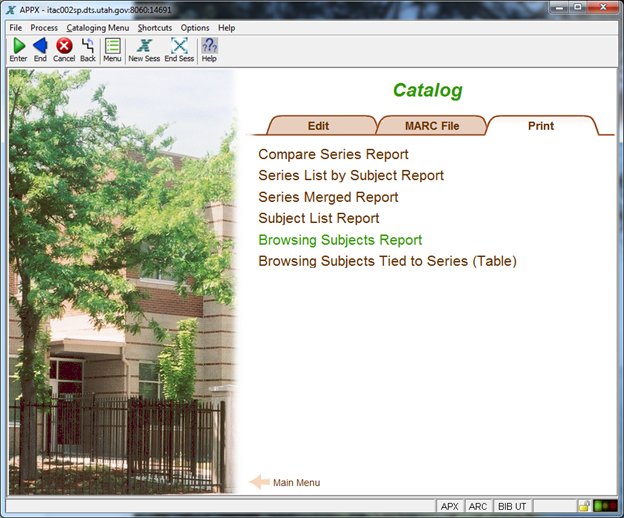Screen dimensions: 624x518
Task: Open the Options menu
Action: point(195,28)
